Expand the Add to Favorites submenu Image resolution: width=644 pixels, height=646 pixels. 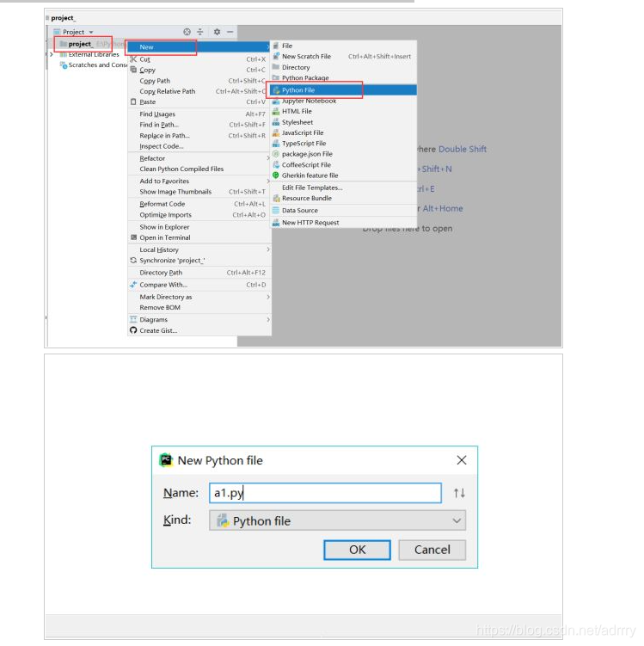(199, 181)
